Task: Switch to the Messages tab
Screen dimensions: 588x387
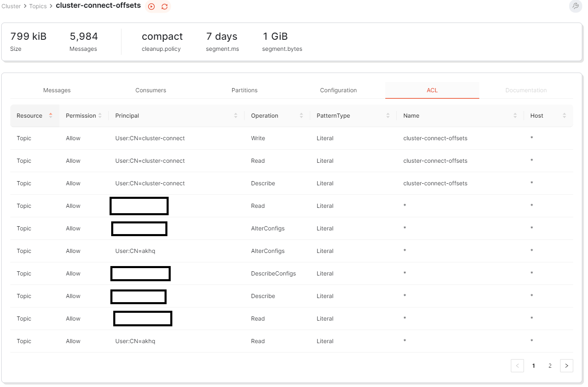Action: click(x=57, y=90)
